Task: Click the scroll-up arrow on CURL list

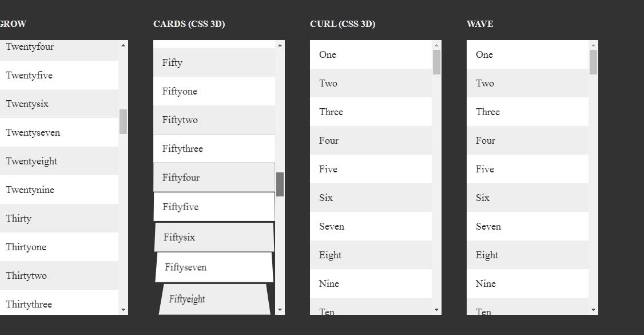Action: tap(436, 45)
